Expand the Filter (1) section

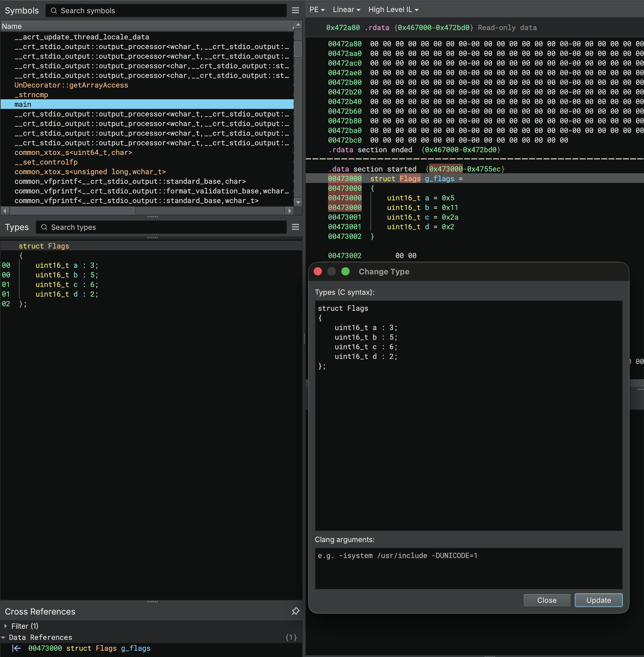click(x=5, y=626)
